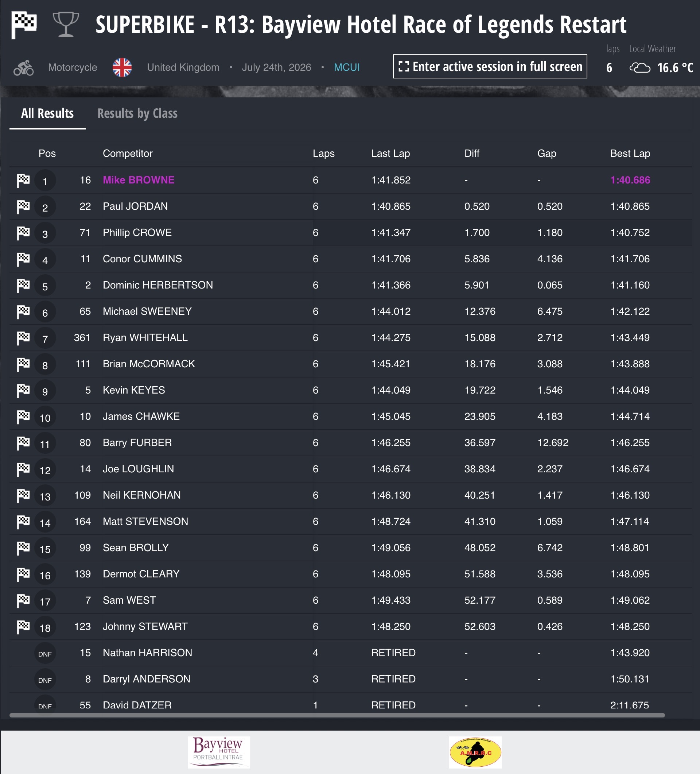Click finish flag icon for Johnny STEWART
Image resolution: width=700 pixels, height=774 pixels.
click(23, 627)
